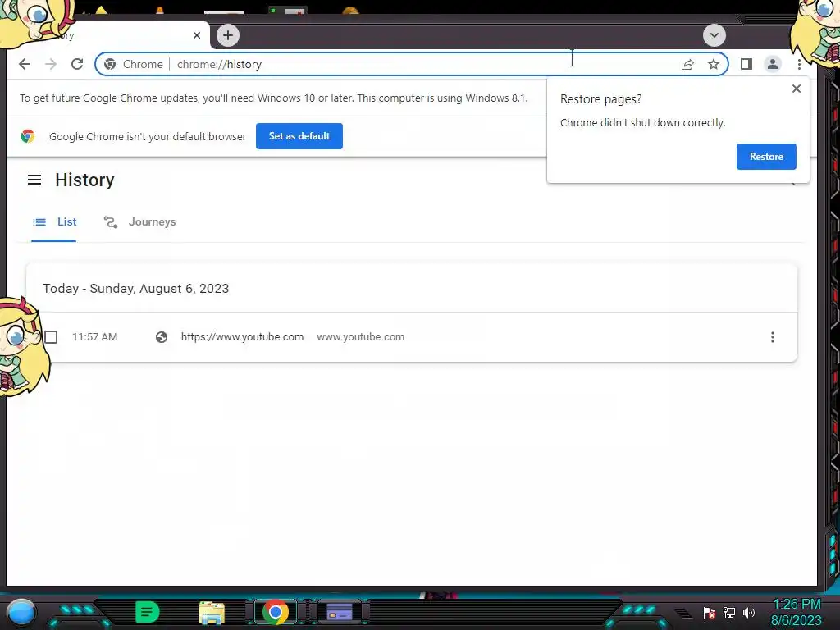Switch to the Journeys tab
840x630 pixels.
click(x=139, y=222)
